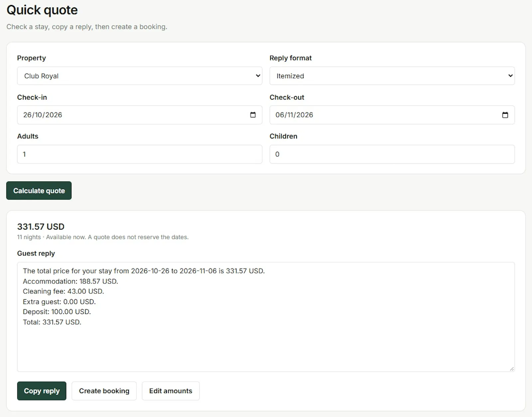This screenshot has height=417, width=532.
Task: Open the Reply format dropdown showing Itemized
Action: (392, 76)
